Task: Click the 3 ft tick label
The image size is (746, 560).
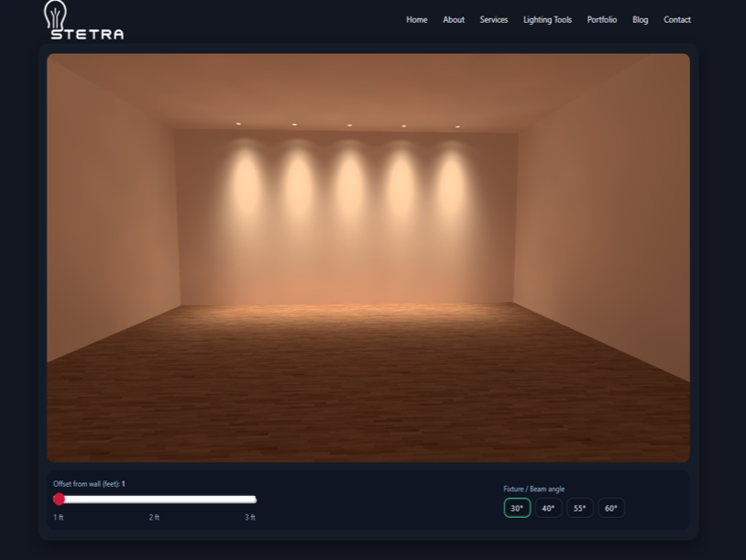Action: click(250, 517)
